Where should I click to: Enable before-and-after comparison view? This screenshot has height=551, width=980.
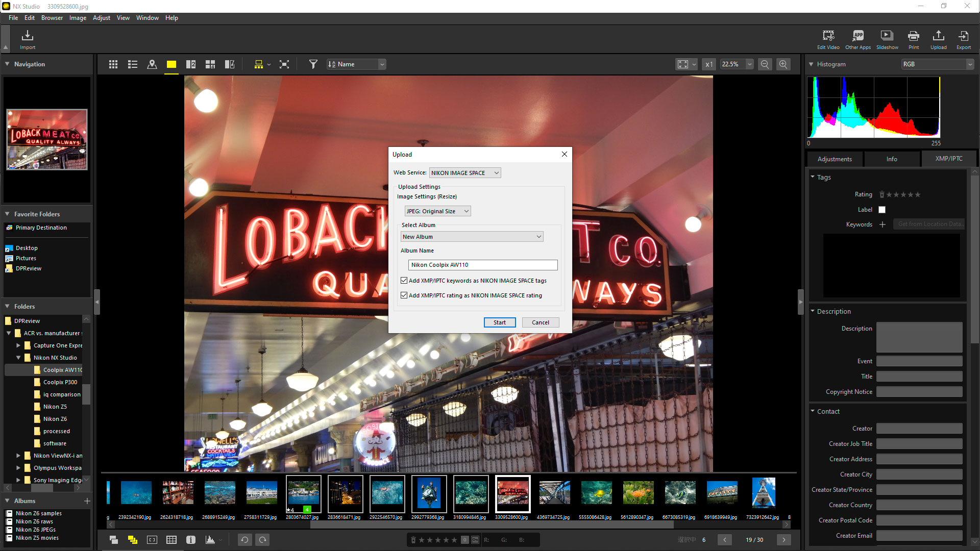pyautogui.click(x=230, y=64)
